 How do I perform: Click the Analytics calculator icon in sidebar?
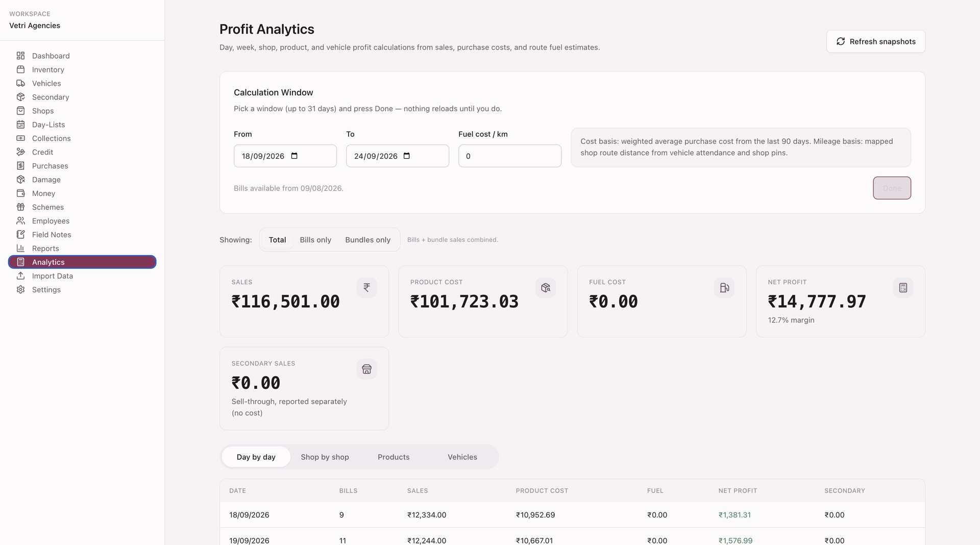pos(20,262)
